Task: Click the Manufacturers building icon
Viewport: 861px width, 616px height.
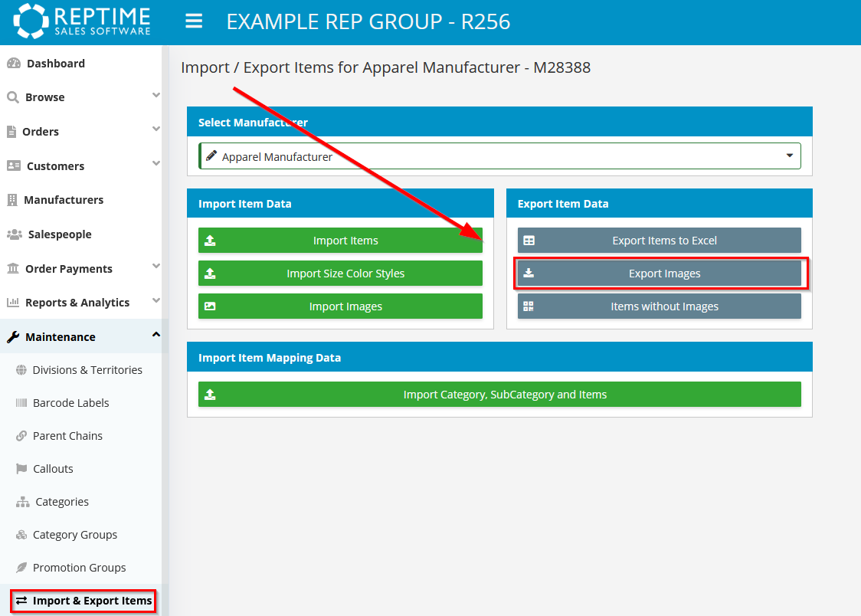Action: tap(12, 200)
